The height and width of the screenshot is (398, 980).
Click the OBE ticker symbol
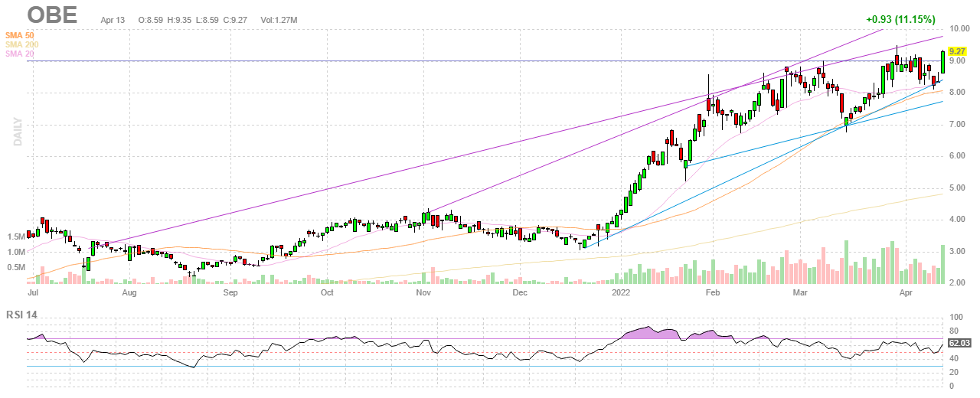52,15
